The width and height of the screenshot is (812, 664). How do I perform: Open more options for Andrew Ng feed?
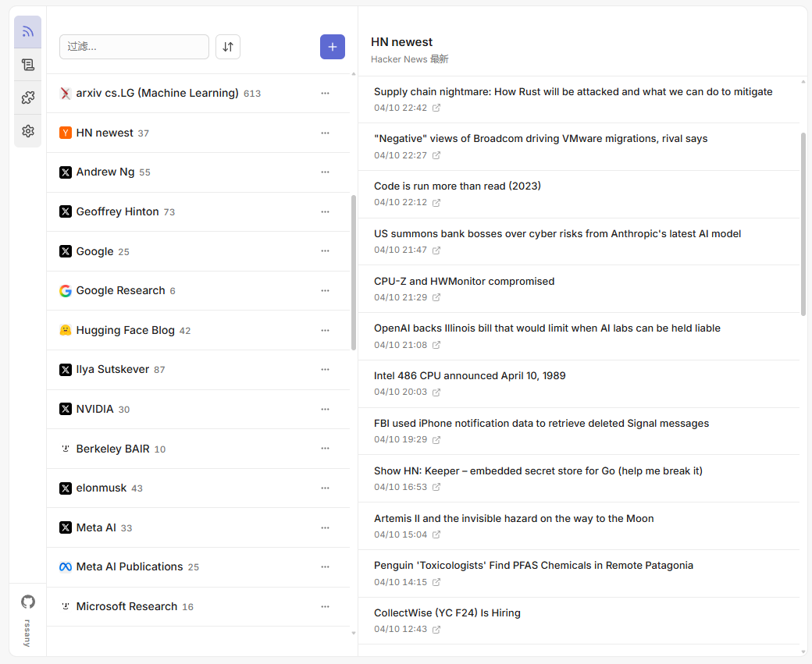coord(326,172)
